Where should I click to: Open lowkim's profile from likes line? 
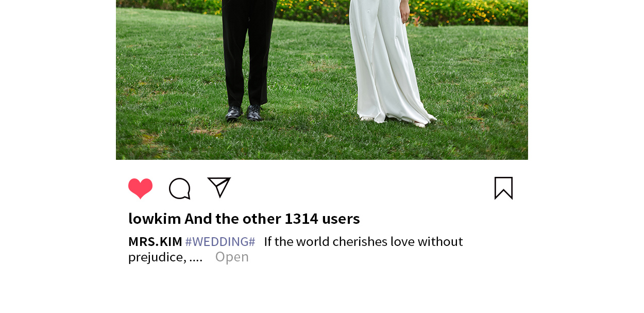click(155, 219)
